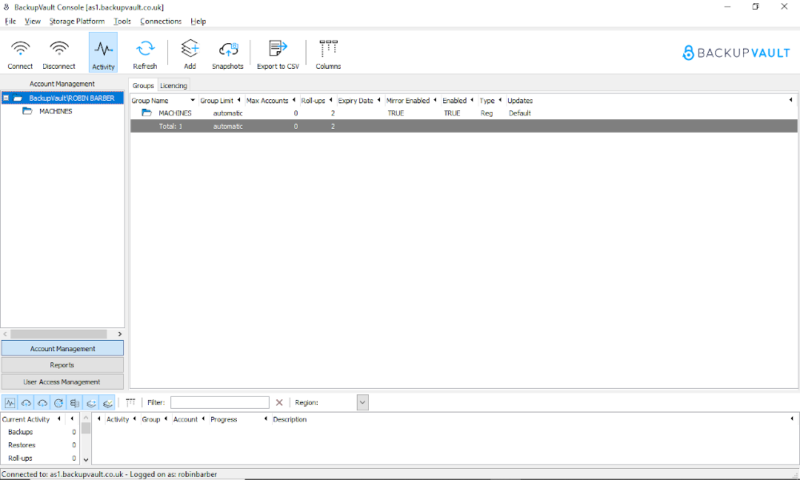The width and height of the screenshot is (800, 480).
Task: Clear the filter with red X
Action: (x=279, y=402)
